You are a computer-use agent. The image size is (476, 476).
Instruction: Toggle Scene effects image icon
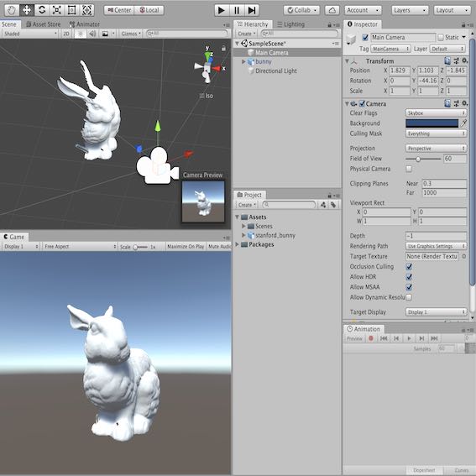tap(105, 34)
